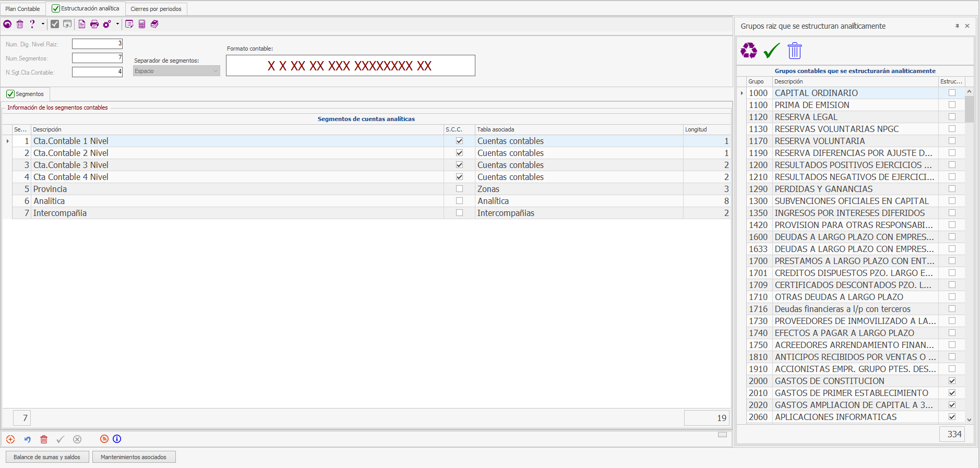This screenshot has width=980, height=468.
Task: Click the stacked books icon in toolbar
Action: click(154, 24)
